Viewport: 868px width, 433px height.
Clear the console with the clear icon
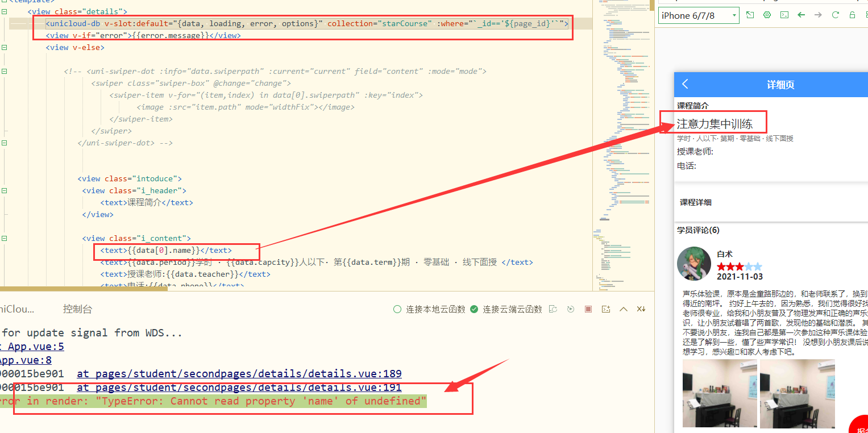(641, 309)
